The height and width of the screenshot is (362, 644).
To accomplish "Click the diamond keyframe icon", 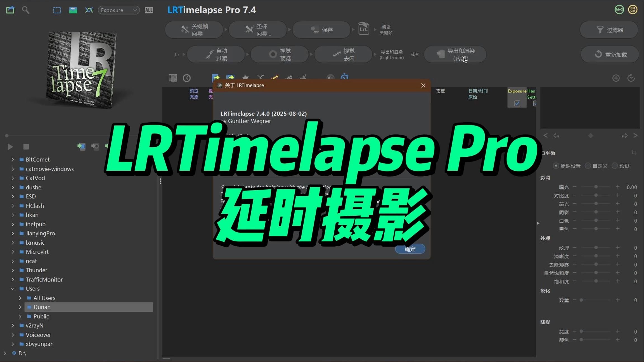I will (x=591, y=136).
